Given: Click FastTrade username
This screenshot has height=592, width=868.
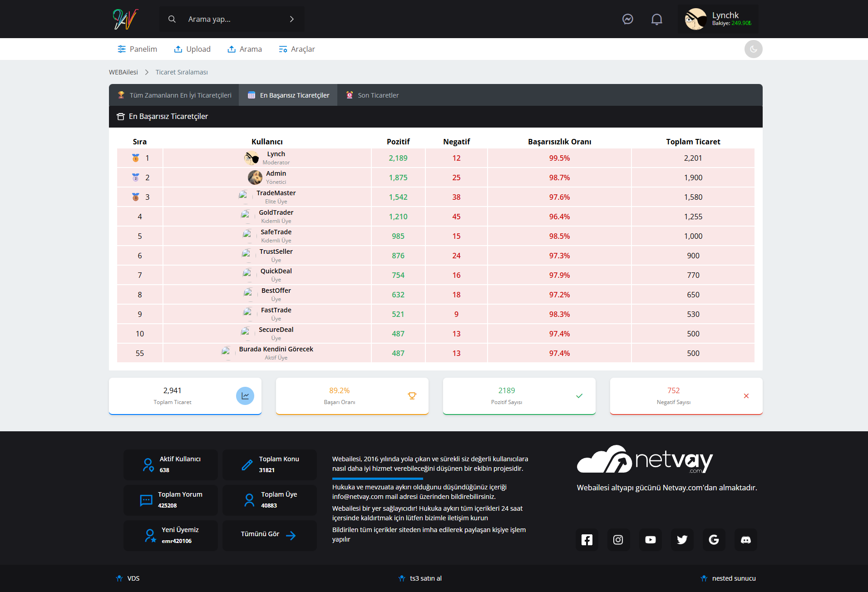Looking at the screenshot, I should (x=276, y=310).
